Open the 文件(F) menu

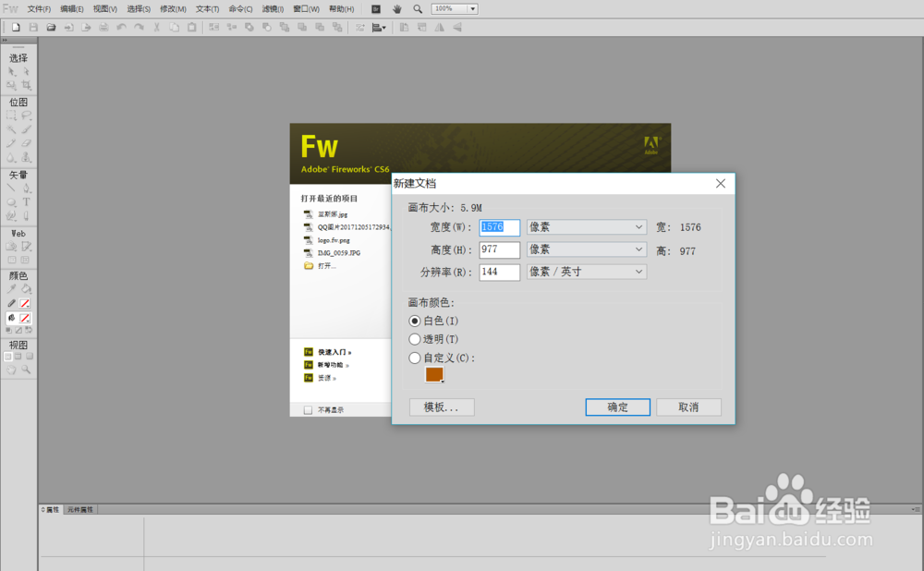39,9
